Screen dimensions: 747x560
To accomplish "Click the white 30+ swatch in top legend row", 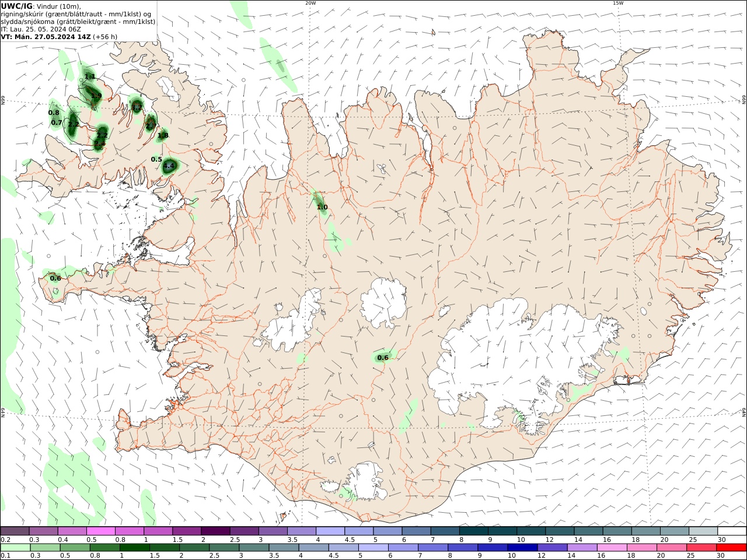I will click(x=732, y=531).
